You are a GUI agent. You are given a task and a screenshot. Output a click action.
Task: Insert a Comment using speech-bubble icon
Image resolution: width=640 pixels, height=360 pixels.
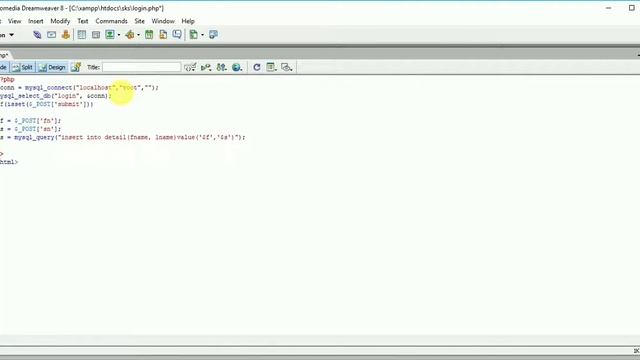pos(177,35)
